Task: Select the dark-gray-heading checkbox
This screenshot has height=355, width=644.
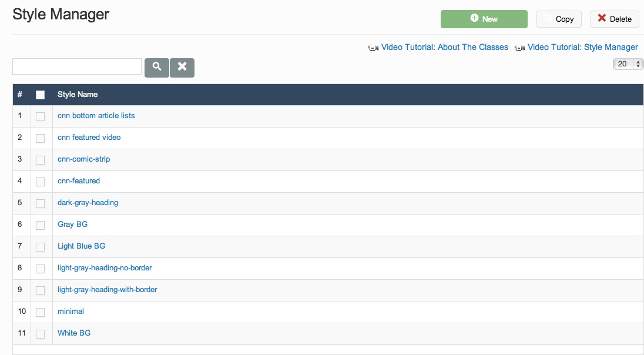Action: (x=40, y=203)
